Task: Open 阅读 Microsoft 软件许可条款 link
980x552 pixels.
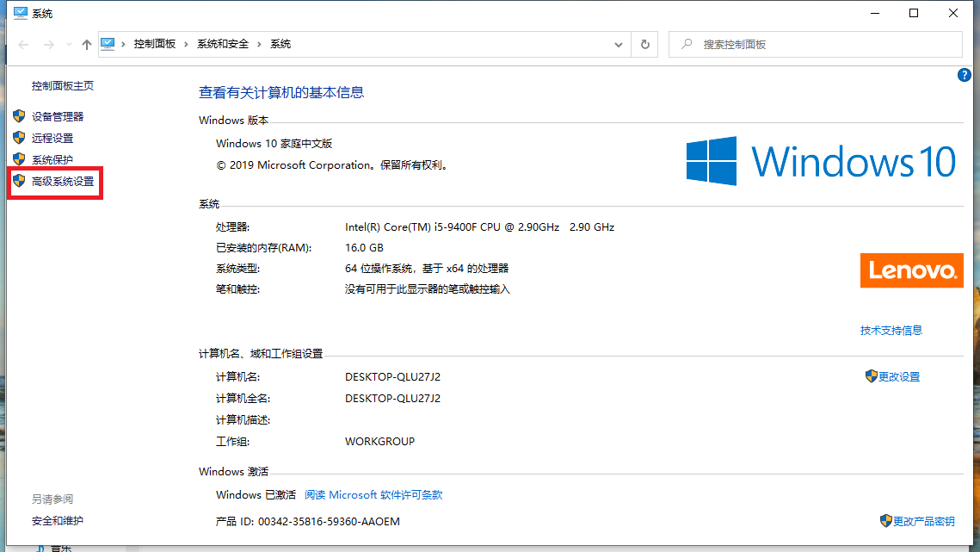Action: coord(373,495)
